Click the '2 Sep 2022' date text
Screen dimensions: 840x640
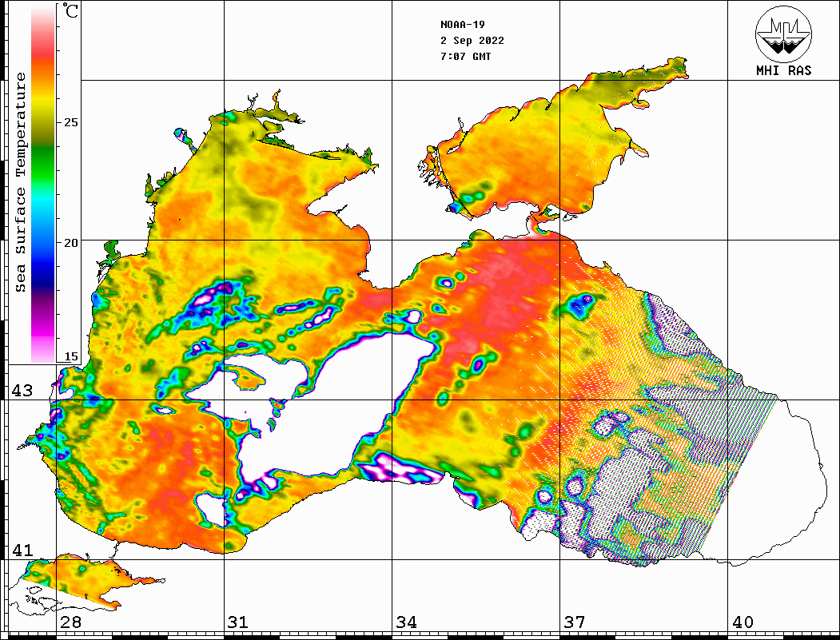(x=472, y=41)
